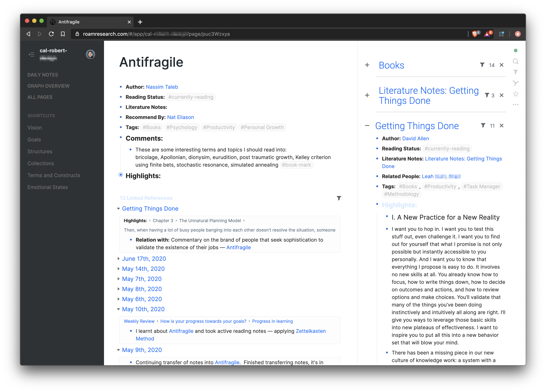Open the Terms and Constructs shortcut
The image size is (546, 392).
(x=54, y=175)
